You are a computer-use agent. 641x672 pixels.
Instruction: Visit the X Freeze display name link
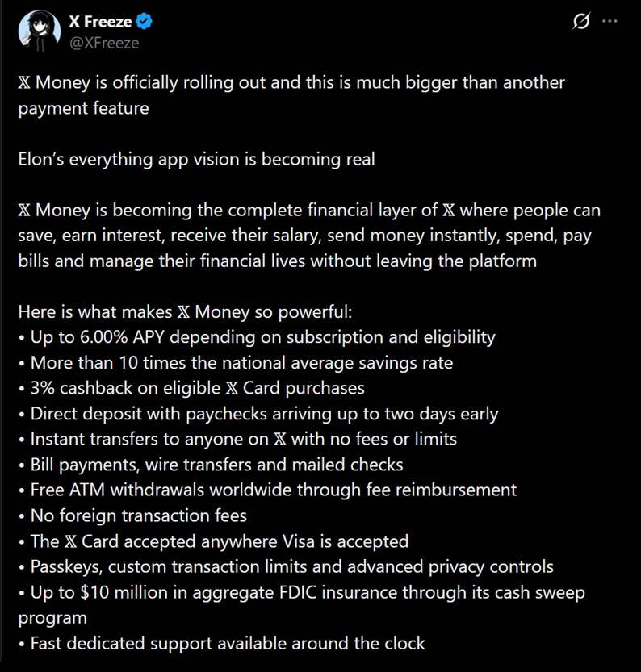[x=100, y=22]
